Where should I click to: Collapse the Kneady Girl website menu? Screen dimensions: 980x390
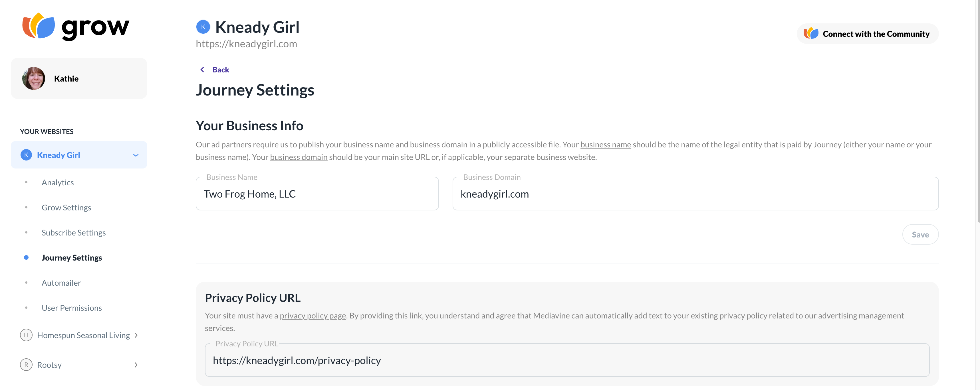click(x=136, y=155)
